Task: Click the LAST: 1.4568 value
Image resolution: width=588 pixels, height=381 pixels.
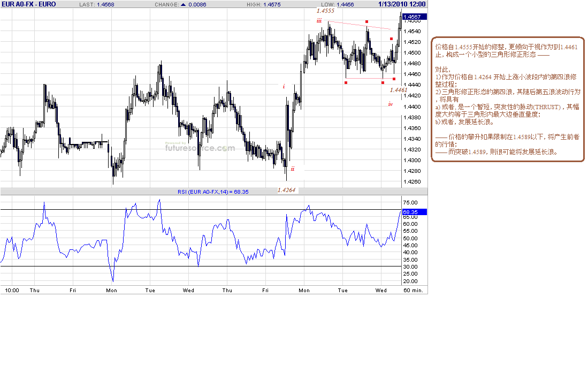Action: point(97,4)
